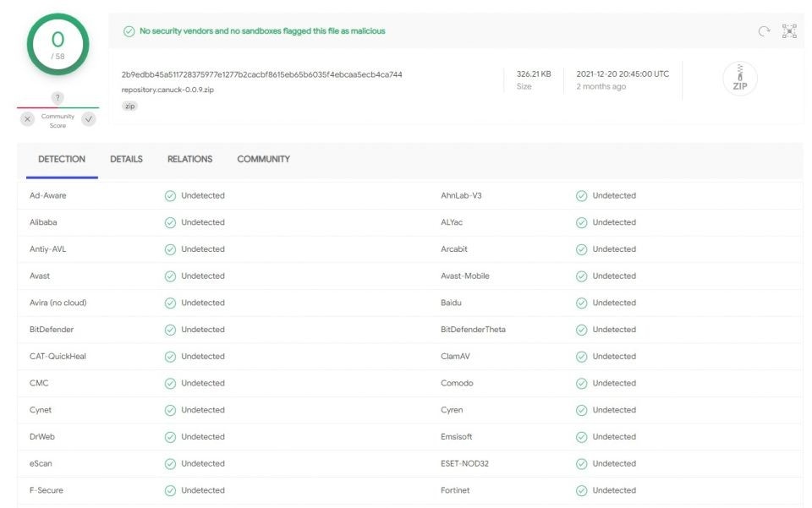
Task: Click the Undetected result for F-Secure
Action: (203, 490)
